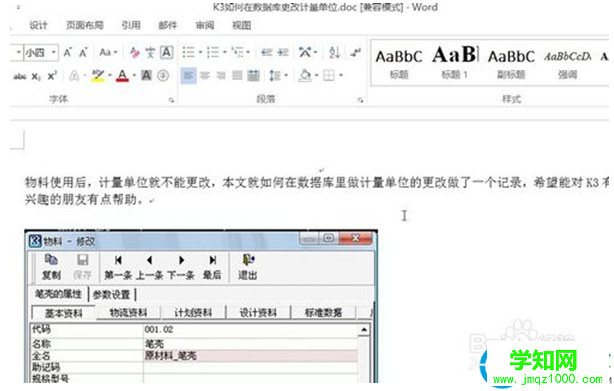The height and width of the screenshot is (391, 614).
Task: Open the Paragraph (段落) dialog launcher
Action: point(360,101)
